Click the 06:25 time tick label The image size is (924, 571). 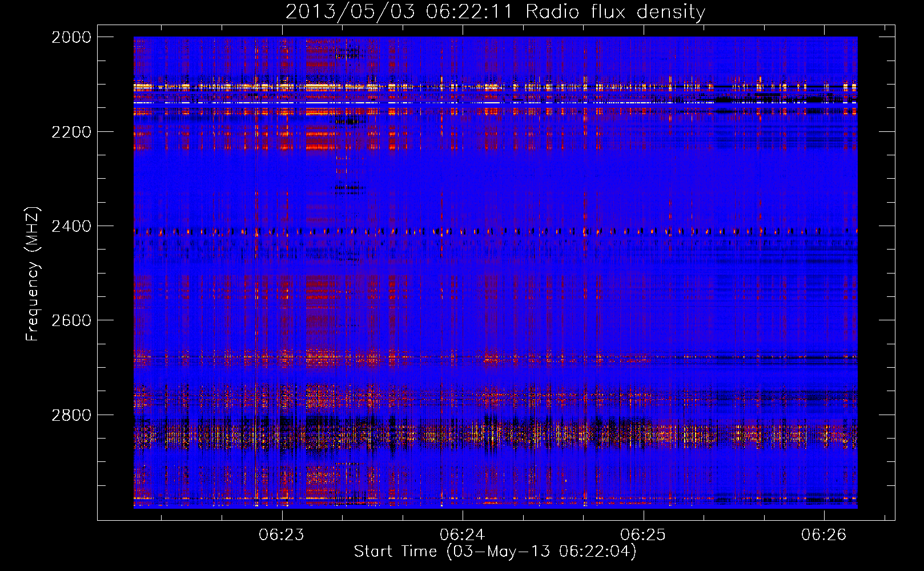click(x=643, y=534)
